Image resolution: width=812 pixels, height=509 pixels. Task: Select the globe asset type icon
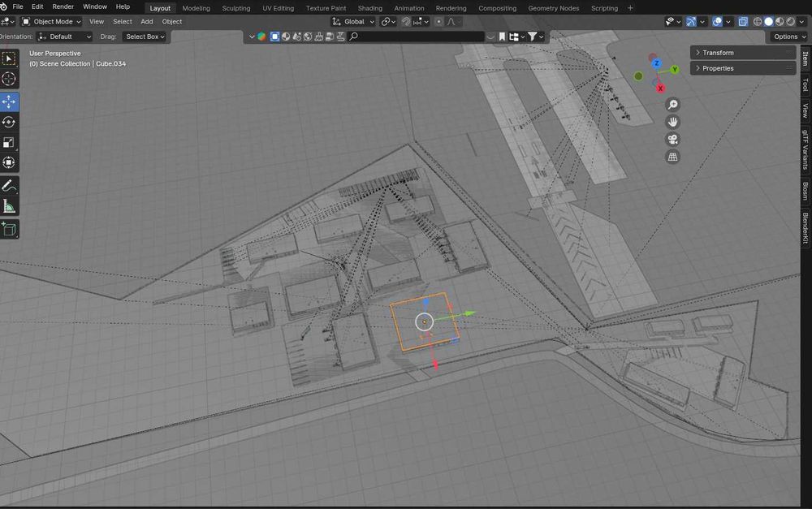click(308, 37)
